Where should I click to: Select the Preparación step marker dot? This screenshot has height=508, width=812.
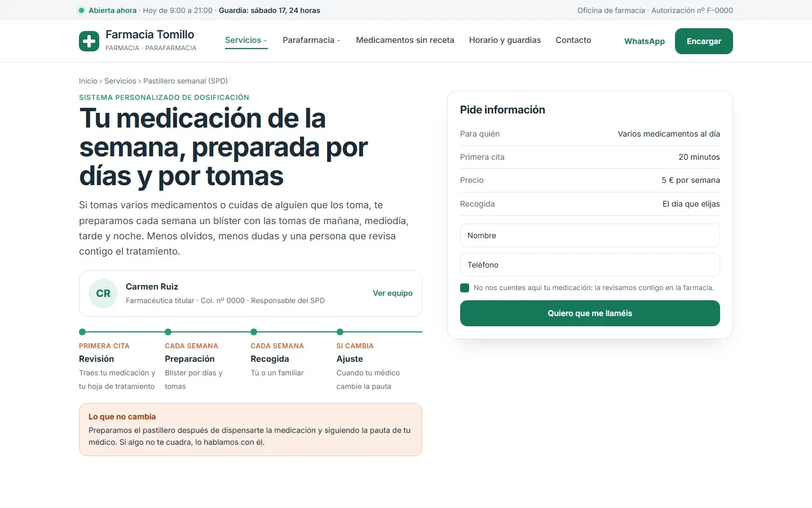(168, 332)
